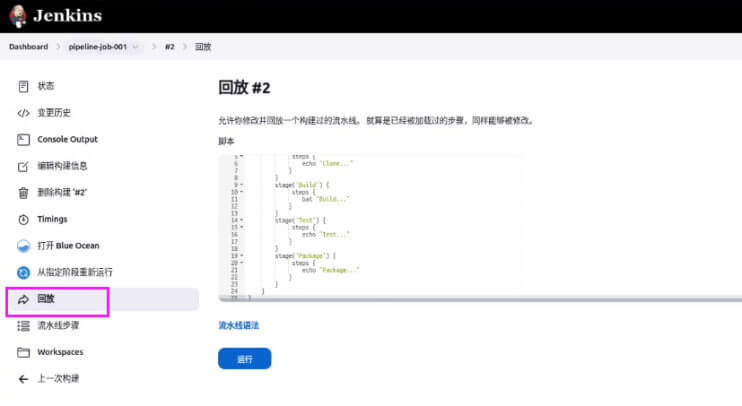Click line number 24 in the editor gutter

234,291
